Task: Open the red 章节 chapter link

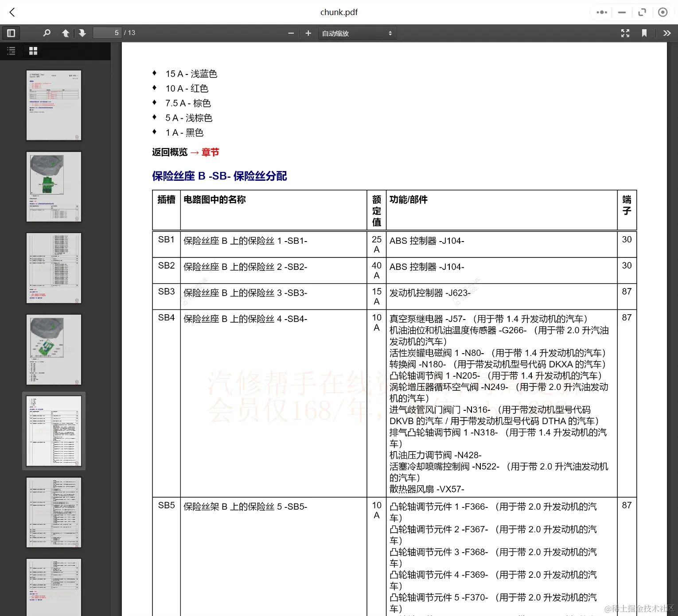Action: [210, 152]
